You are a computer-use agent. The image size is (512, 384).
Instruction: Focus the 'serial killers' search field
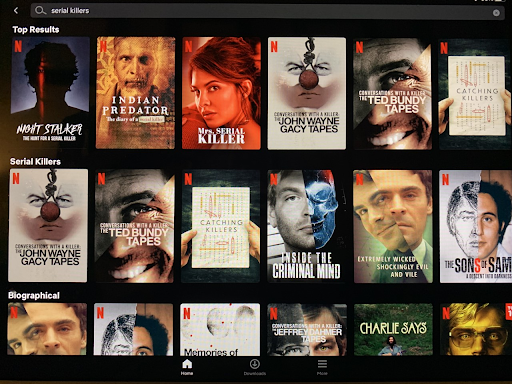267,11
